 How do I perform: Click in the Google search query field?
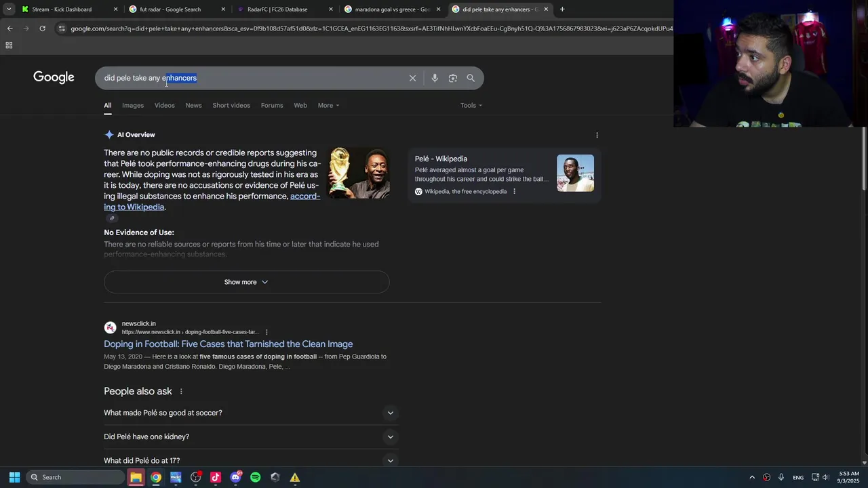251,78
